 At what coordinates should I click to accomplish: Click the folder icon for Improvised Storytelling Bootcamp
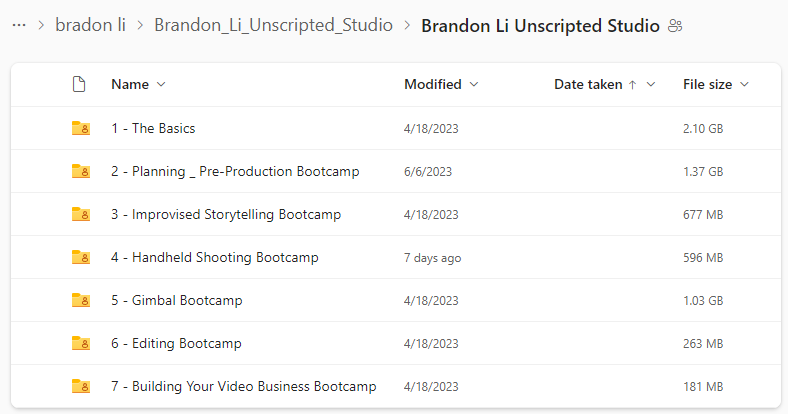[80, 215]
